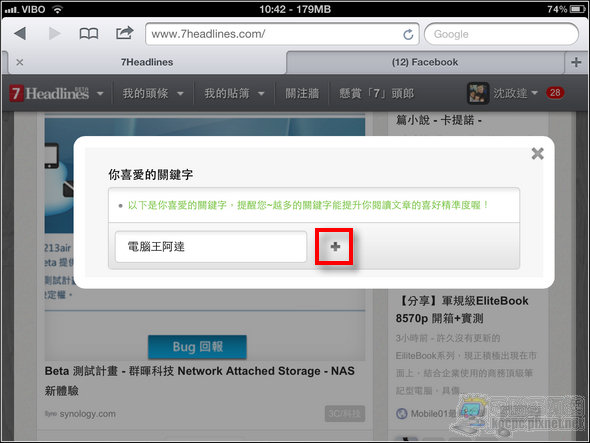
Task: Expand the 7Headlines logo dropdown
Action: tap(100, 93)
